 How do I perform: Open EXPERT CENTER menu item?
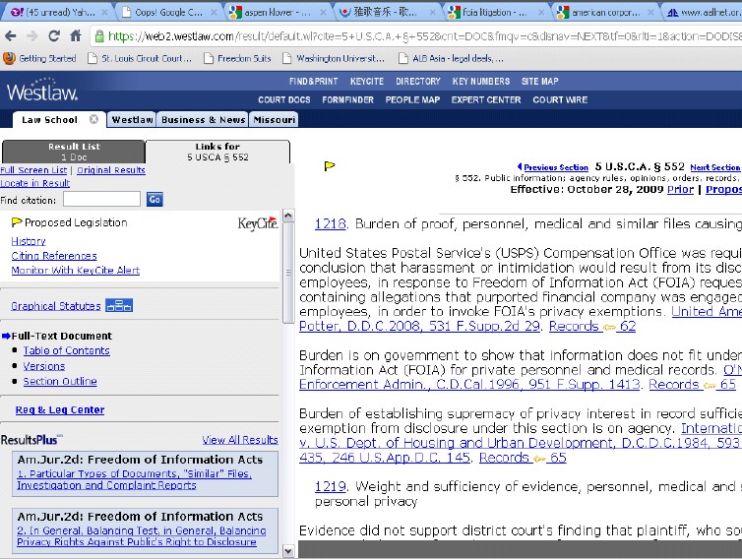coord(486,99)
